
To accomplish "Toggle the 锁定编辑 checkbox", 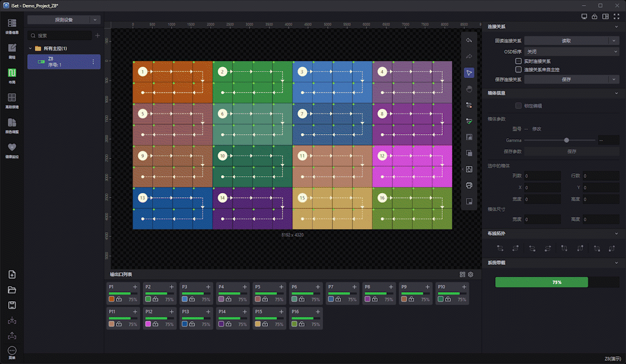I will [519, 105].
